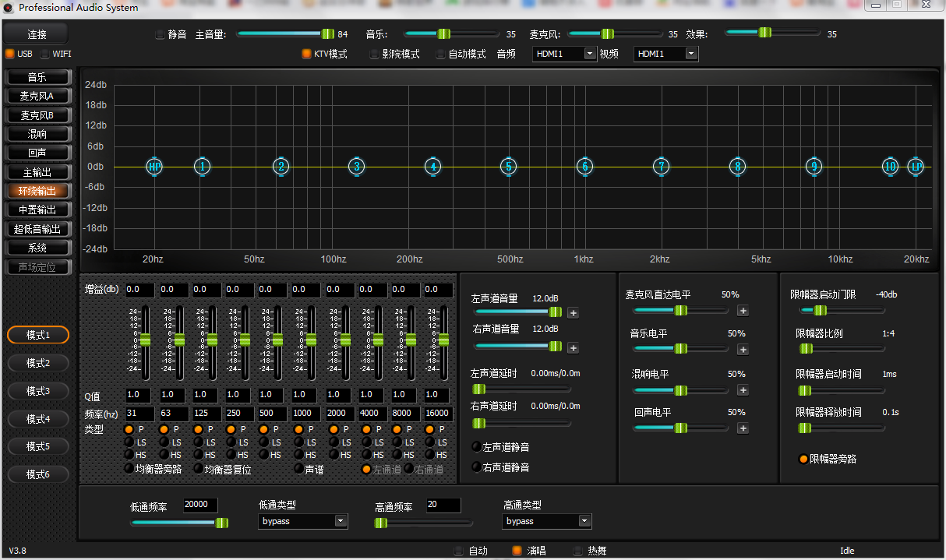Screen dimensions: 946x560
Task: Load preset 模式1
Action: (x=38, y=335)
